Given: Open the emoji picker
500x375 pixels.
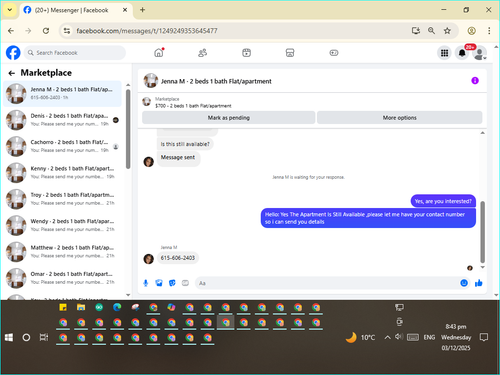Looking at the screenshot, I should [464, 283].
